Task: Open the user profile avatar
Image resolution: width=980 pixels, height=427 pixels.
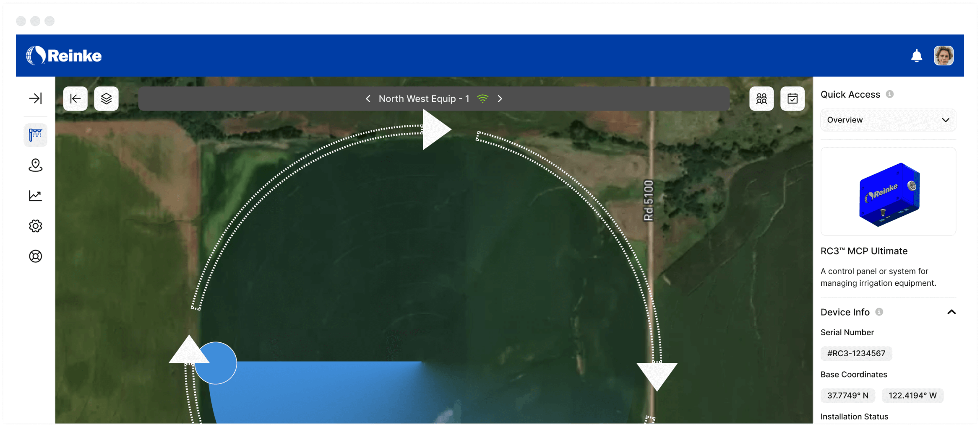Action: pos(944,55)
